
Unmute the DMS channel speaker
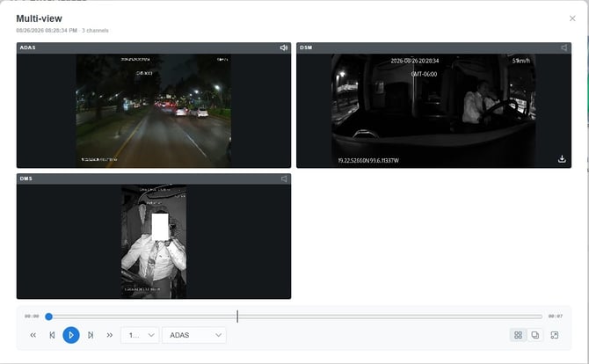click(284, 178)
